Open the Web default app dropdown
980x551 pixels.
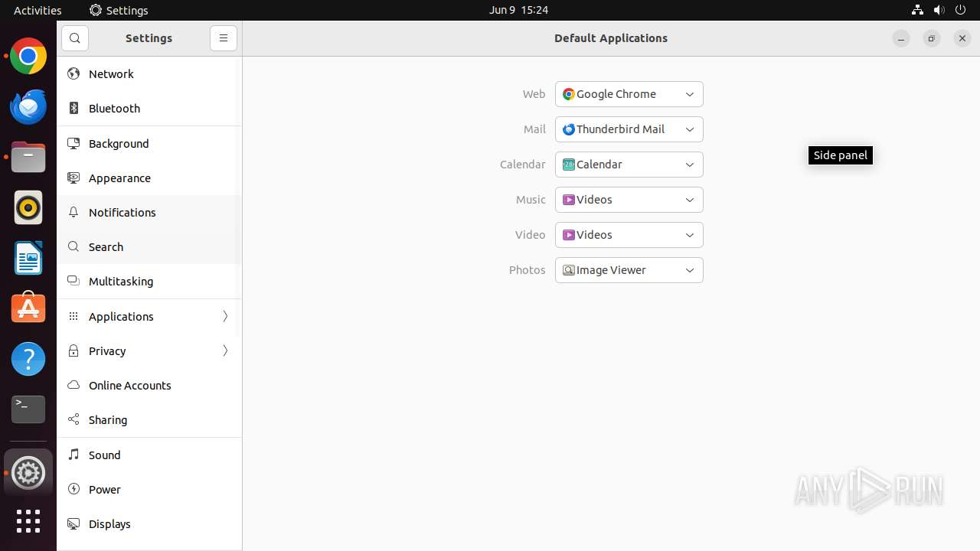[629, 94]
